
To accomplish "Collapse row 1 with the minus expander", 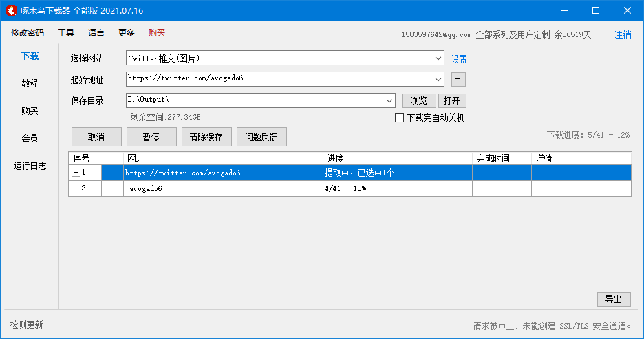I will click(x=76, y=173).
